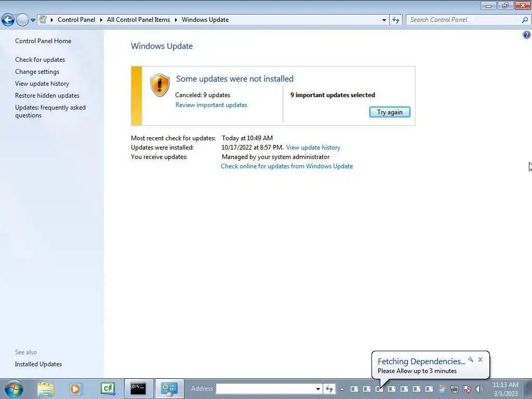
Task: Click 'Managed by your system administrator' text
Action: click(275, 157)
